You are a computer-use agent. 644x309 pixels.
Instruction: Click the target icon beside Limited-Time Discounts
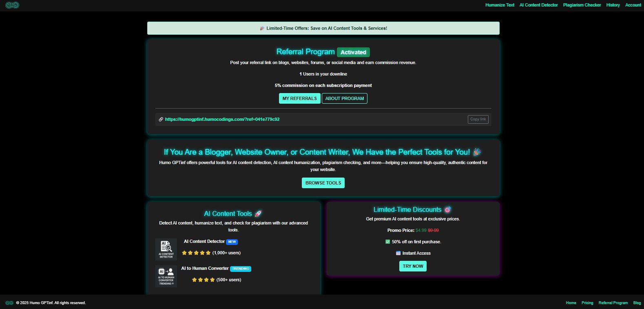(x=447, y=209)
